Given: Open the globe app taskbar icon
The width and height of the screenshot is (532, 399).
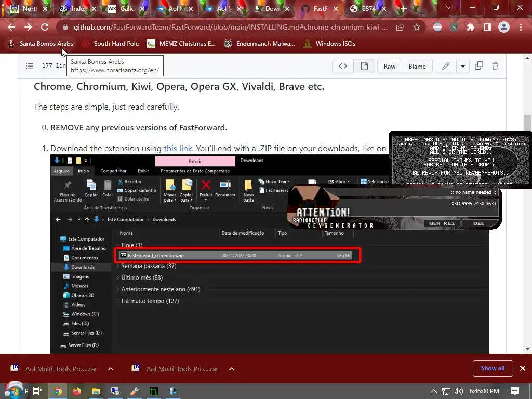Looking at the screenshot, I should [x=172, y=391].
